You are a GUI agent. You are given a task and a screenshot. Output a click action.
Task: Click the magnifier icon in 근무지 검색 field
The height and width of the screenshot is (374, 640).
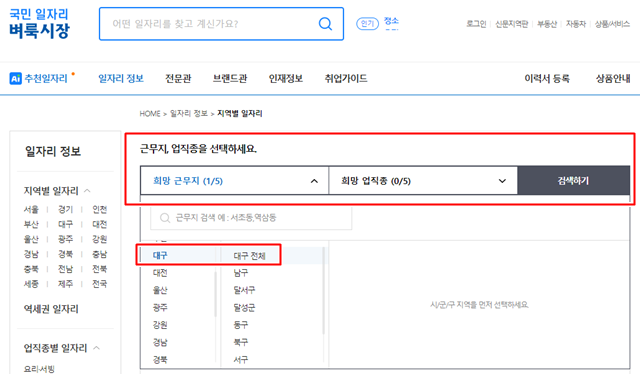point(165,218)
